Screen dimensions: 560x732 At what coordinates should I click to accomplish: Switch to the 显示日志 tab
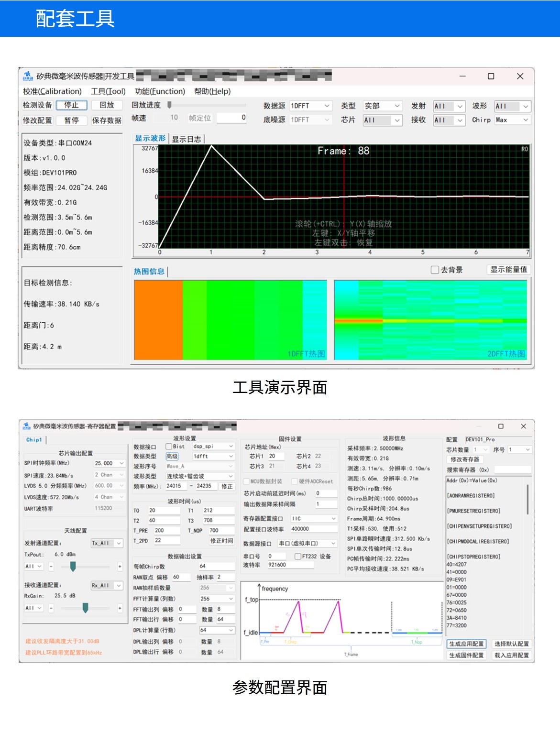pyautogui.click(x=187, y=139)
